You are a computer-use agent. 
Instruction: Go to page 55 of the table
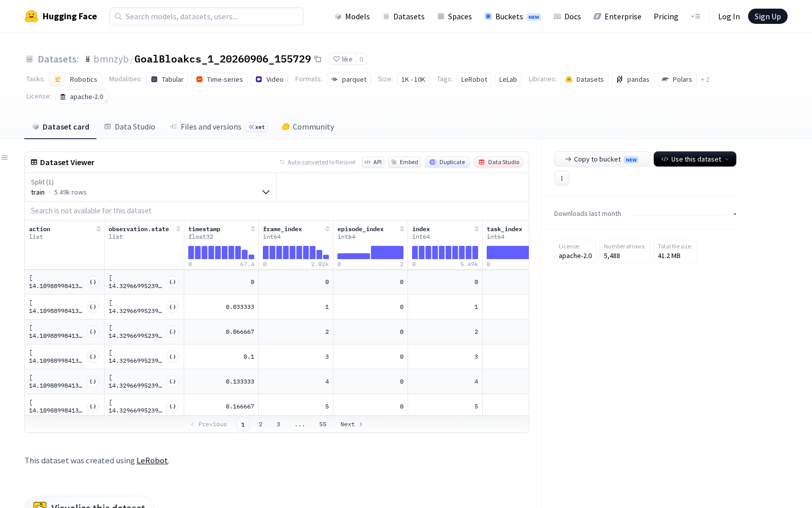click(x=323, y=424)
